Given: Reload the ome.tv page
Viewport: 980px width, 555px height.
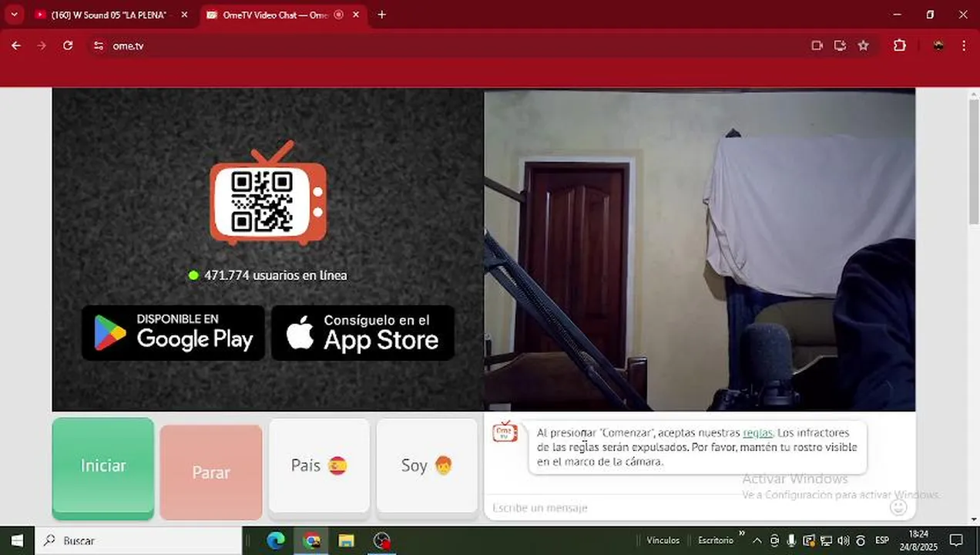Looking at the screenshot, I should pos(68,45).
